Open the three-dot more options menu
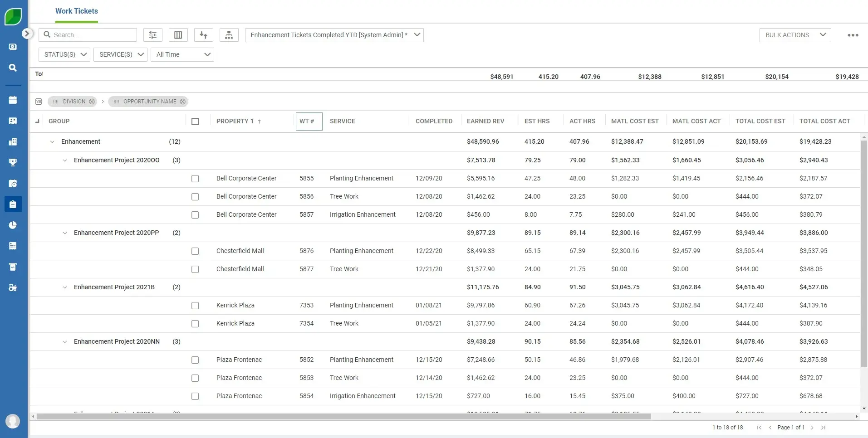This screenshot has width=868, height=438. point(853,35)
